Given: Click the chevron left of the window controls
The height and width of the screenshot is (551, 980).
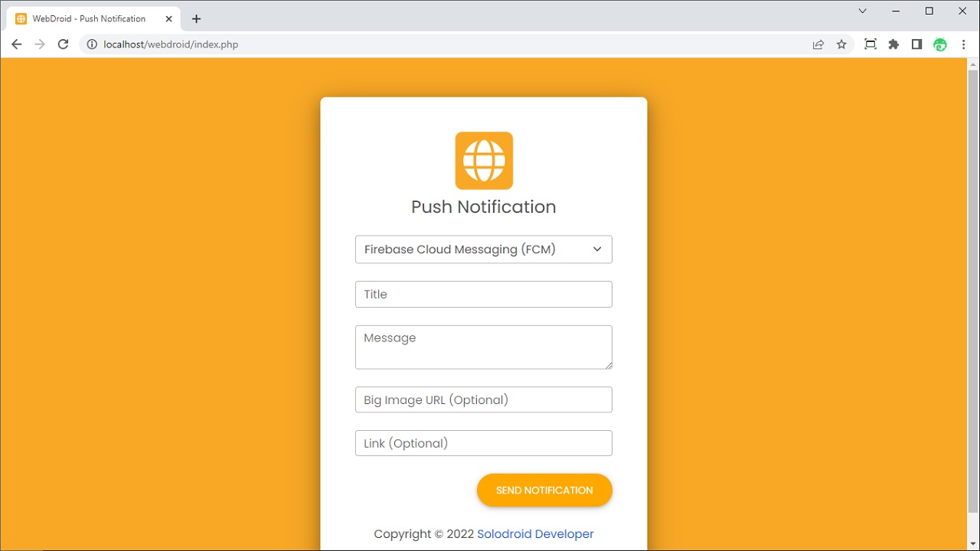Looking at the screenshot, I should [x=861, y=11].
